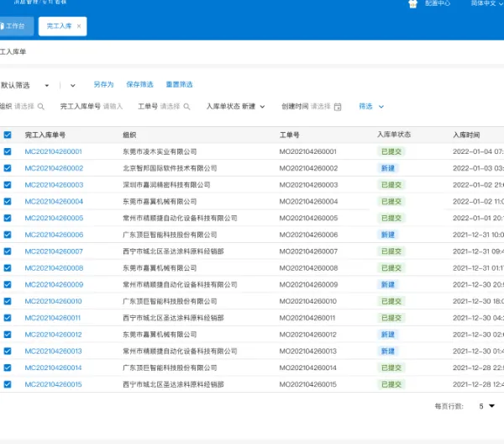Screen dimensions: 504x444
Task: Uncheck the row MC202104260004 checkbox
Action: [x=8, y=202]
